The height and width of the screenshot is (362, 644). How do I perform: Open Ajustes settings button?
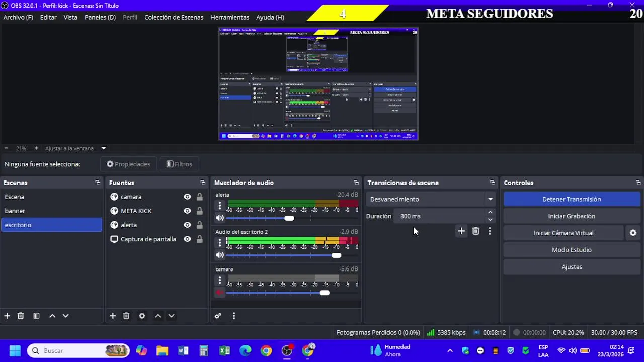tap(572, 267)
